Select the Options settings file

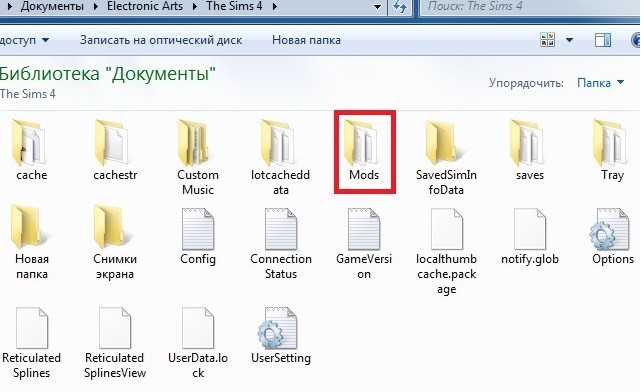[612, 236]
